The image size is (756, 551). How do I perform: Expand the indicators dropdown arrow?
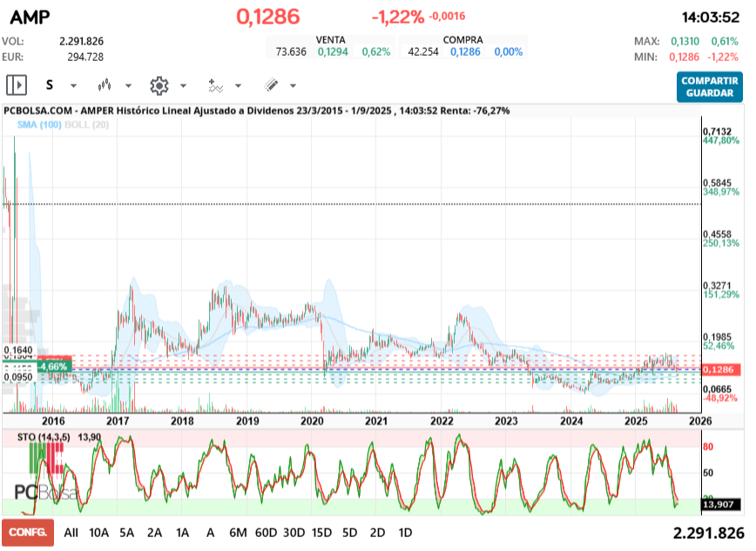pos(238,86)
